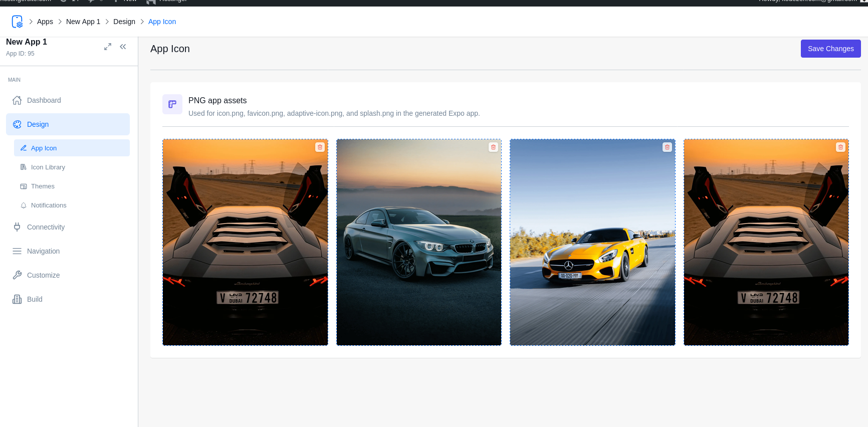Select App Icon submenu item
The width and height of the screenshot is (868, 427).
point(72,148)
